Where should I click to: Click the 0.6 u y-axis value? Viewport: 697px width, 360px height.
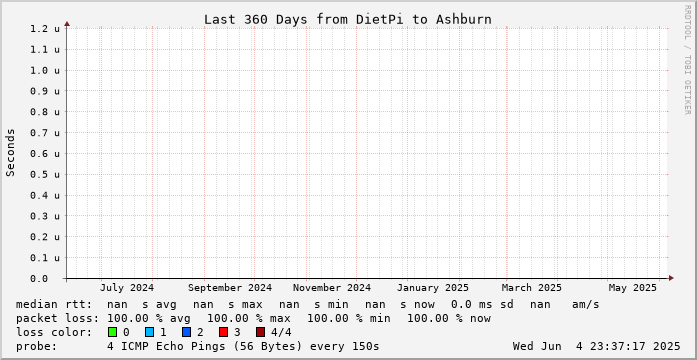45,154
